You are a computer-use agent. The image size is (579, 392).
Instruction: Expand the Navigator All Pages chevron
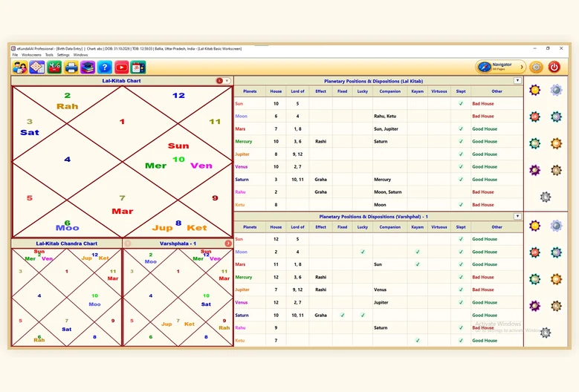[521, 67]
